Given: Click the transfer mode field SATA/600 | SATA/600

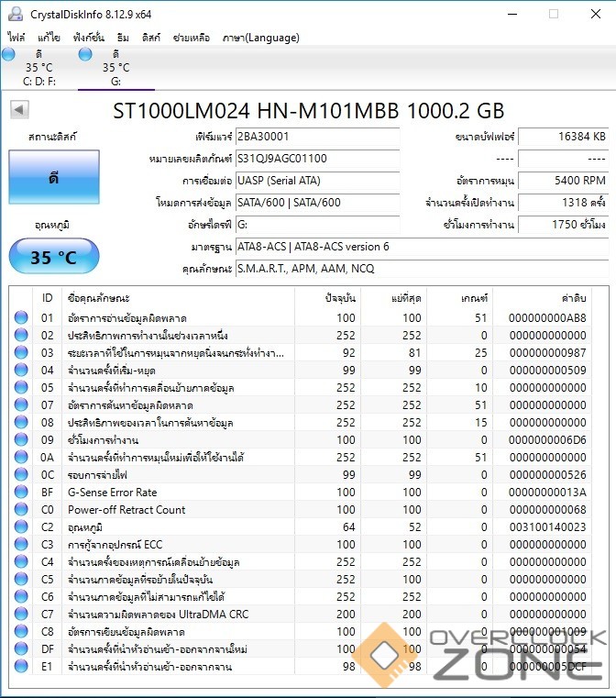Looking at the screenshot, I should pyautogui.click(x=317, y=203).
